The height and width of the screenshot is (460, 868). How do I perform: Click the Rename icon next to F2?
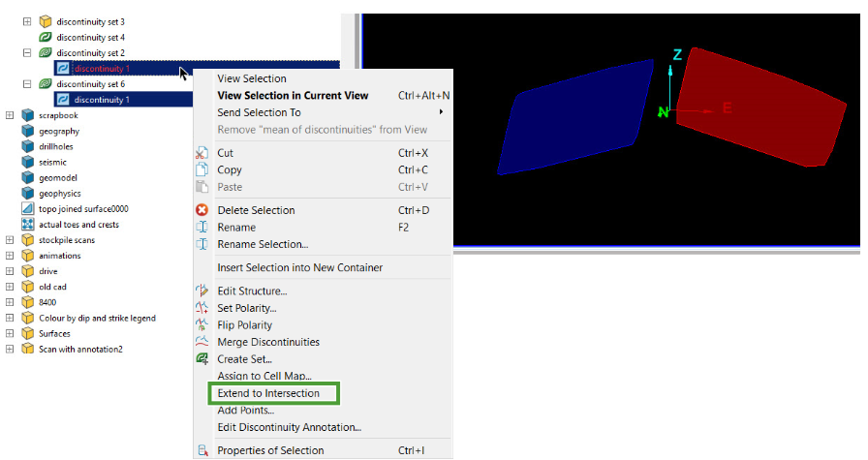(x=202, y=228)
